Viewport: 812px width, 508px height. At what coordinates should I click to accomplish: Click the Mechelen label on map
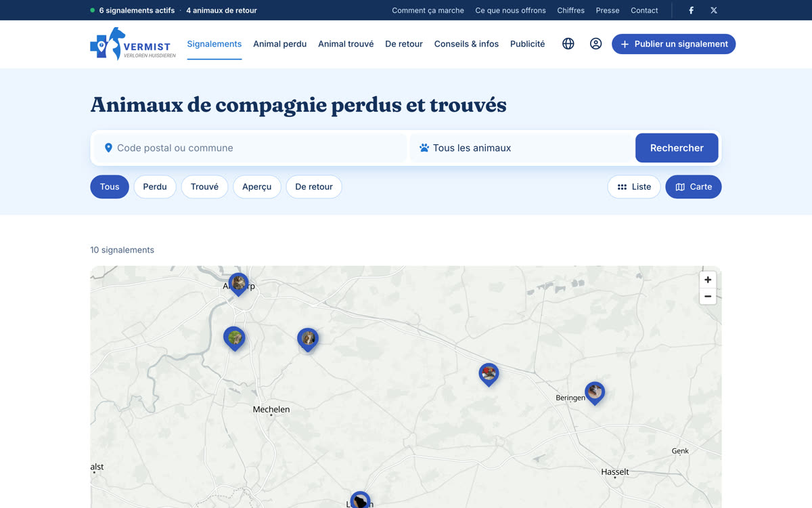pos(271,409)
